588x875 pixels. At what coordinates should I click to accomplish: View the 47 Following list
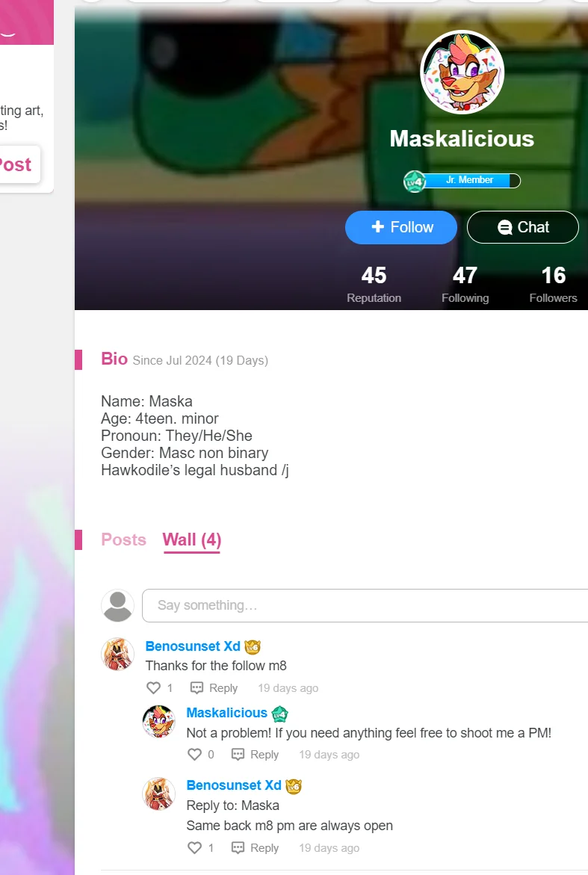(x=465, y=284)
